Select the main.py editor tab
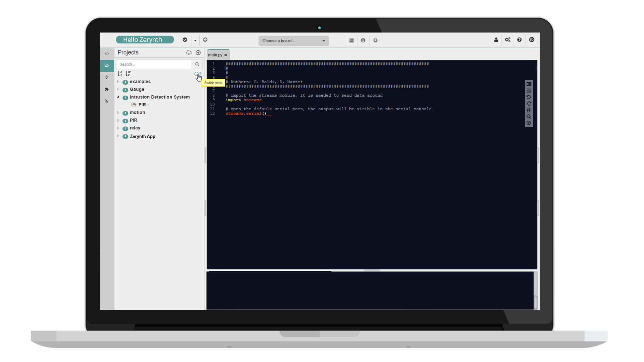 pos(215,55)
